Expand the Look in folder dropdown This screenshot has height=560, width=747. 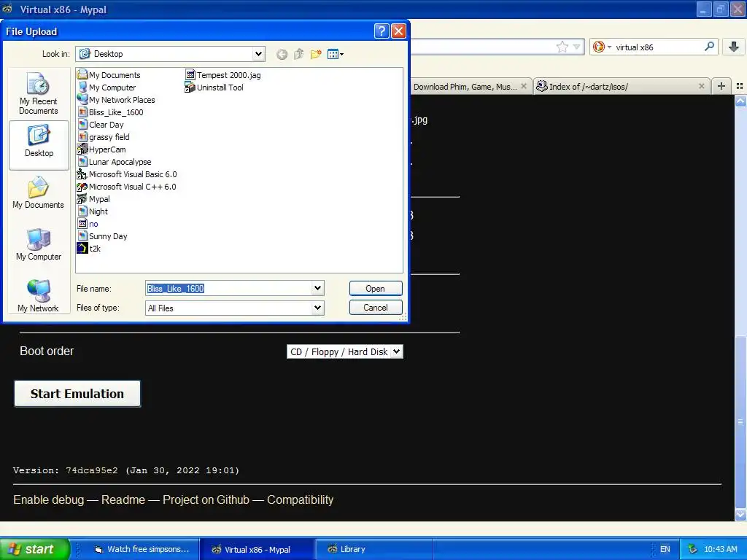tap(258, 54)
